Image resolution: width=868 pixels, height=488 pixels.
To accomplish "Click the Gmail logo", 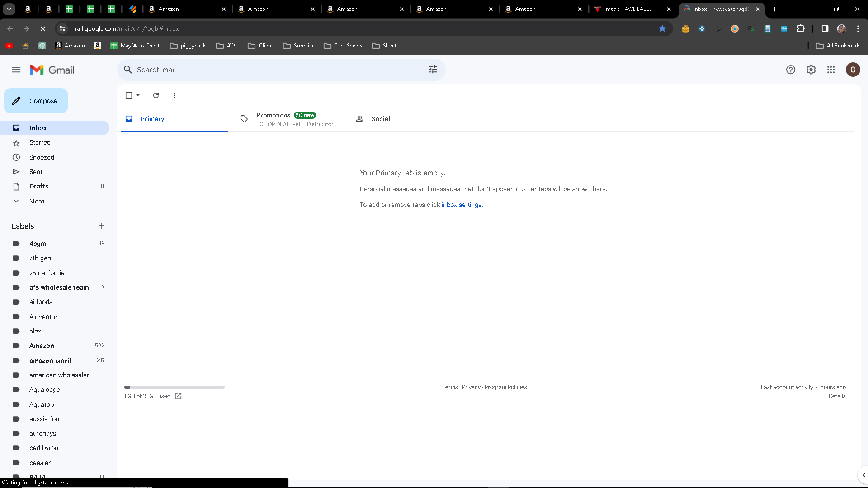I will (x=52, y=70).
